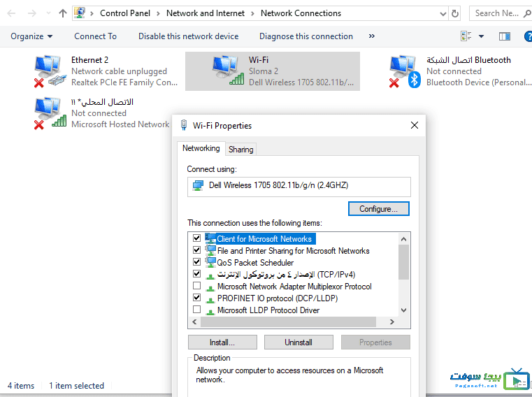
Task: Click the Install button
Action: (222, 342)
